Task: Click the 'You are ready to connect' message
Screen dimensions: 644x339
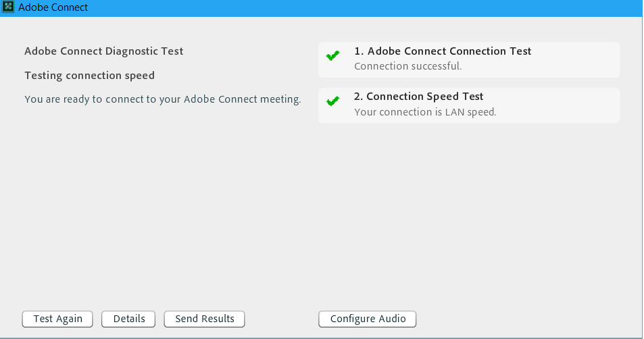Action: click(x=163, y=99)
